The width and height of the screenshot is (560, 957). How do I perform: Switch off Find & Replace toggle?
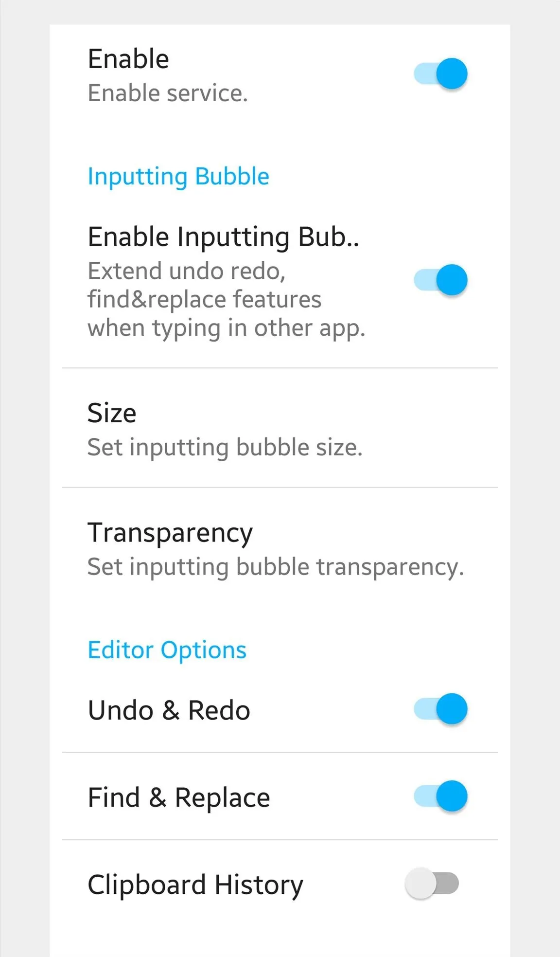tap(440, 796)
